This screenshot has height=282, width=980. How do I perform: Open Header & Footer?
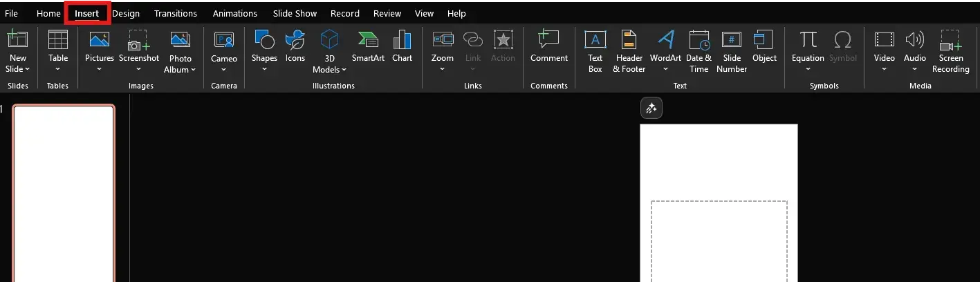(x=629, y=51)
